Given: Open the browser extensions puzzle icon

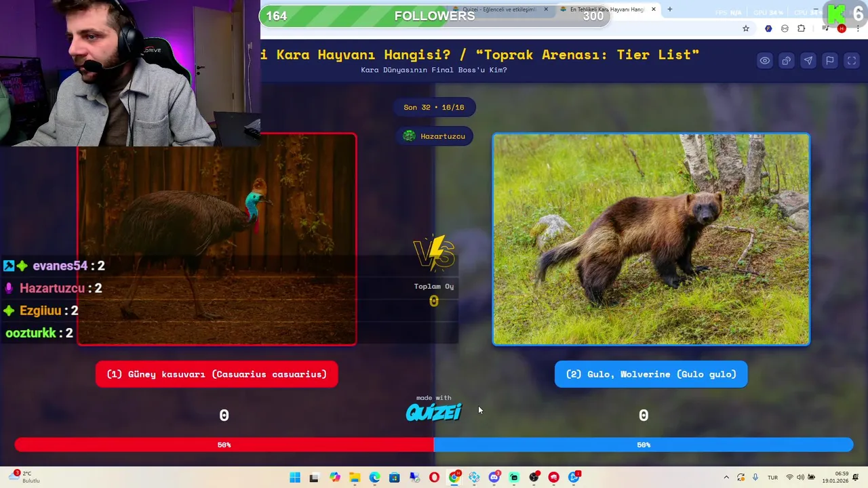Looking at the screenshot, I should click(802, 28).
